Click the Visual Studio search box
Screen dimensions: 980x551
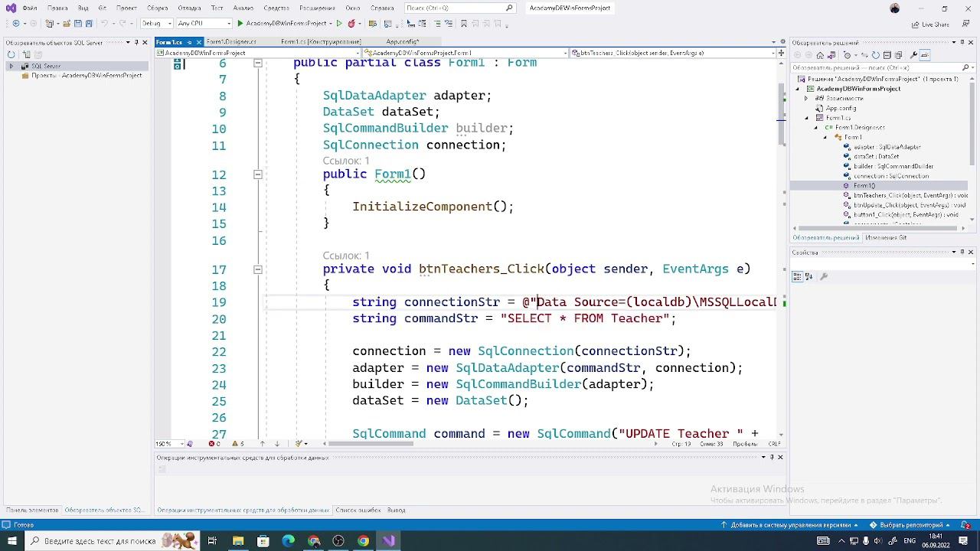click(x=459, y=8)
